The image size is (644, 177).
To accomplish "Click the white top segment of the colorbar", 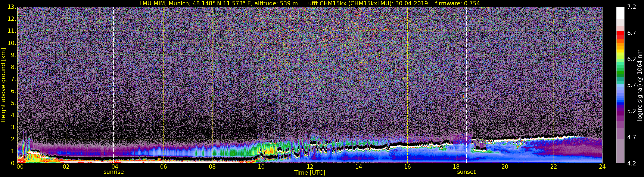I will click(620, 12).
